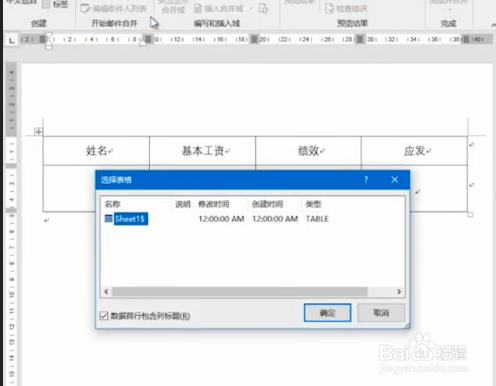Toggle 数据首行包含列标题 checkbox
496x386 pixels.
(x=104, y=316)
